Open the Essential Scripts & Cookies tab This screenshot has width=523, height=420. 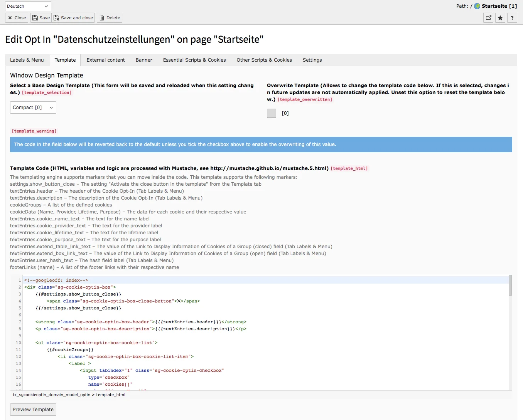[x=194, y=60]
